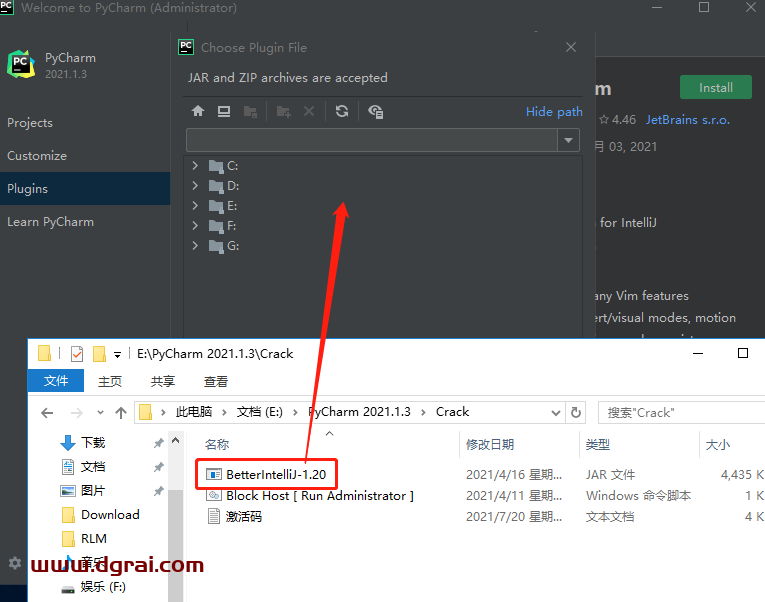Open Download folder in navigation pane
765x602 pixels.
click(x=101, y=514)
